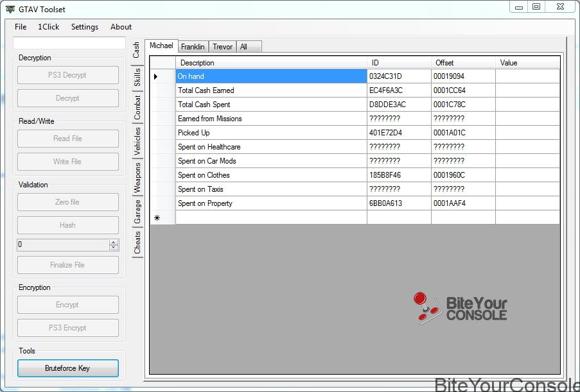The height and width of the screenshot is (392, 580).
Task: Click the Write File button
Action: (67, 162)
